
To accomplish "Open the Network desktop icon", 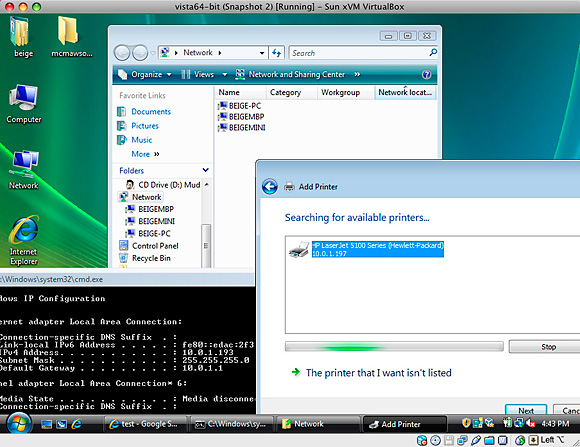I will [24, 169].
